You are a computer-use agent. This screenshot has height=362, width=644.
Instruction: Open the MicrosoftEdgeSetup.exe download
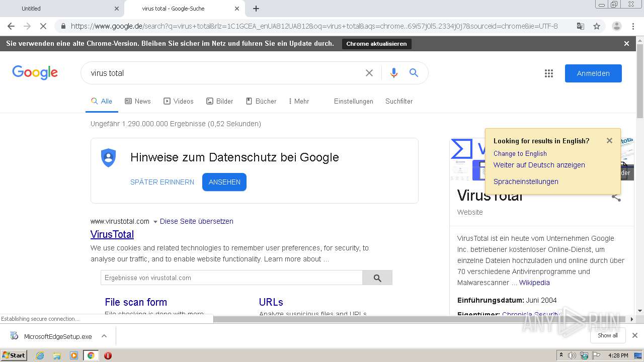point(52,336)
